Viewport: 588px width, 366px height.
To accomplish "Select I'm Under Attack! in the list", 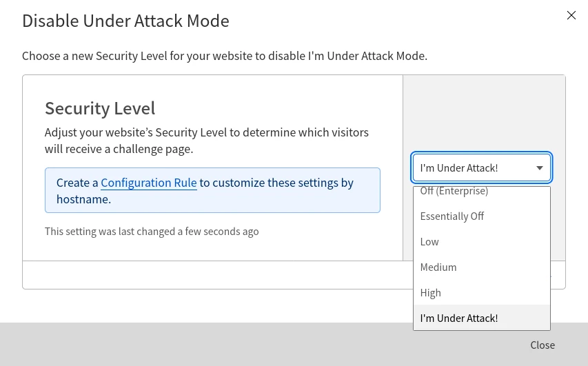I will tap(459, 318).
